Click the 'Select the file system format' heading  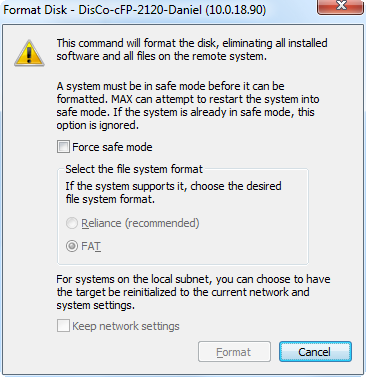click(x=134, y=169)
